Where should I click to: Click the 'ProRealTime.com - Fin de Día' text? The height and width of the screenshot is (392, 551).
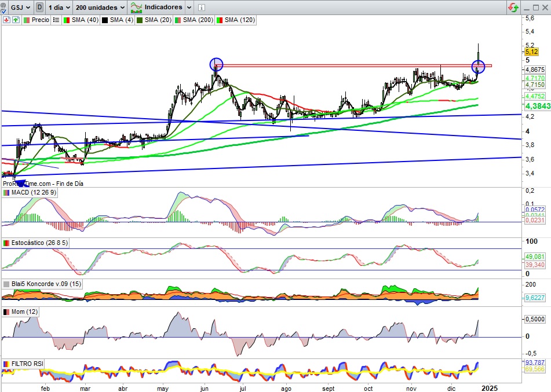tap(43, 184)
